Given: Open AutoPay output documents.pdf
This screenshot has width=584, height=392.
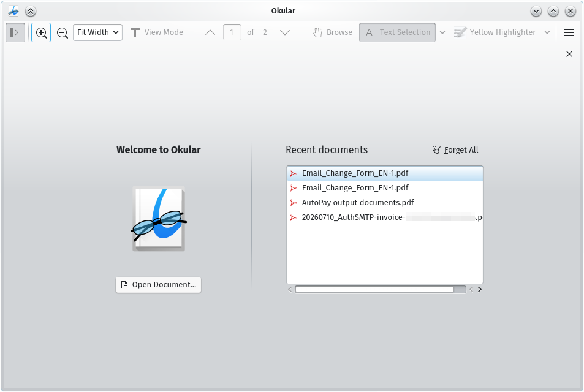Looking at the screenshot, I should (x=385, y=203).
